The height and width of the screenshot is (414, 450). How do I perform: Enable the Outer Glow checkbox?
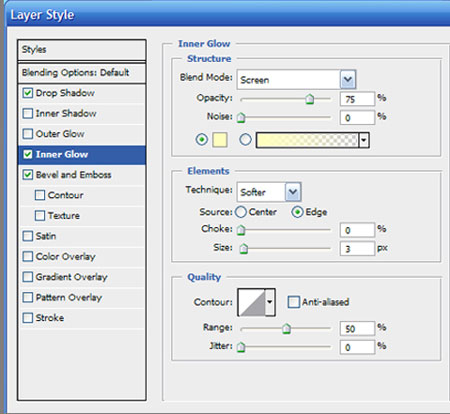[28, 134]
